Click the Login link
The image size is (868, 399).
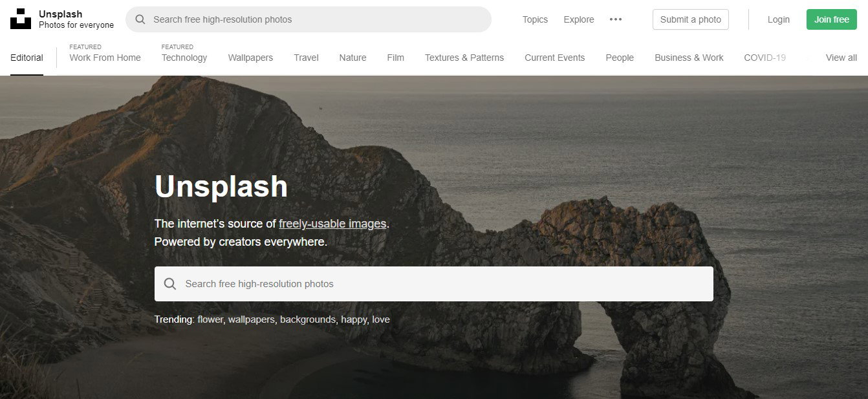coord(779,19)
